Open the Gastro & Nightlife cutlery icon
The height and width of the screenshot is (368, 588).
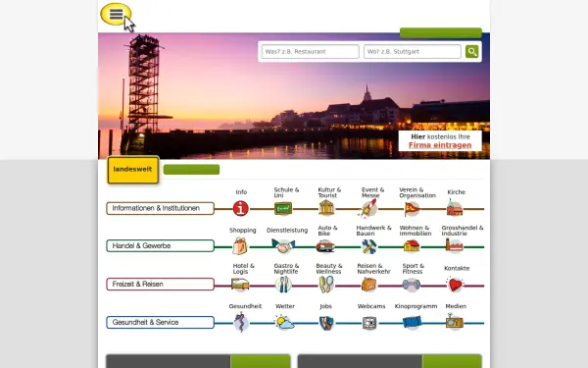click(x=283, y=285)
